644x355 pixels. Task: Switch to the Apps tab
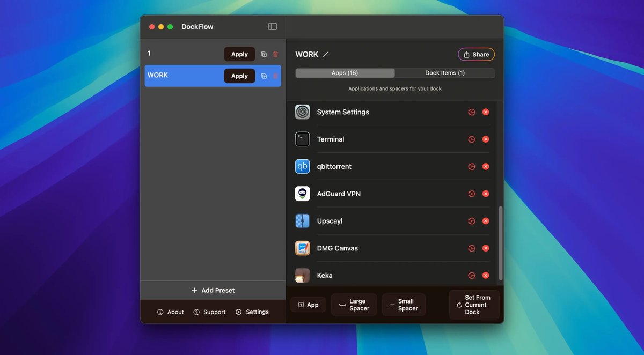tap(344, 72)
